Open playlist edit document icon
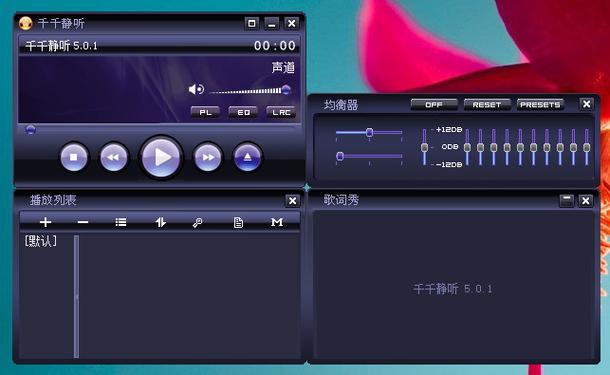610x375 pixels. [238, 223]
